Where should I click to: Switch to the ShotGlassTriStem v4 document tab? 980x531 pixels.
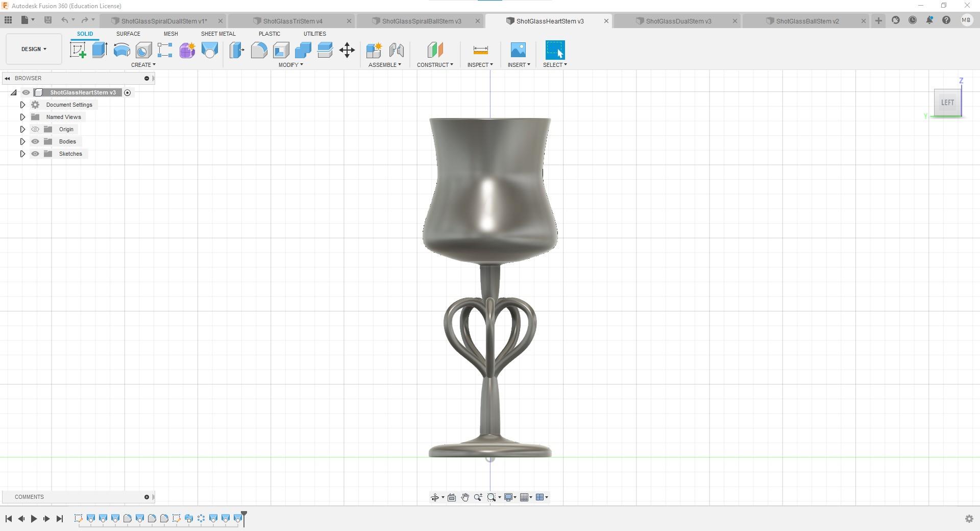(x=292, y=21)
